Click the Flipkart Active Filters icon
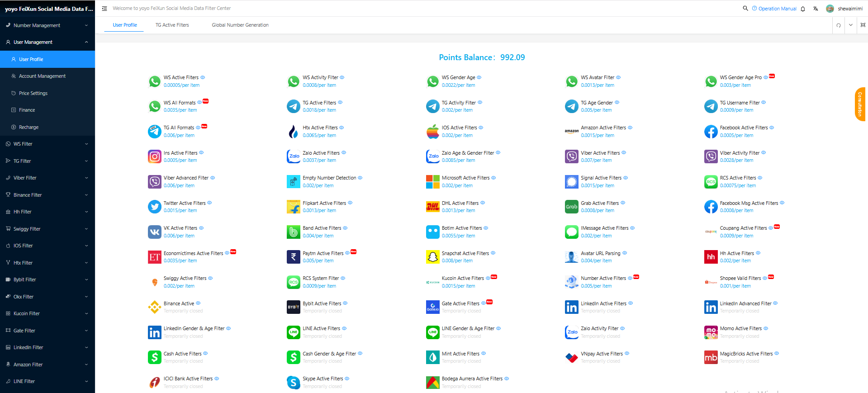The height and width of the screenshot is (393, 868). click(294, 207)
